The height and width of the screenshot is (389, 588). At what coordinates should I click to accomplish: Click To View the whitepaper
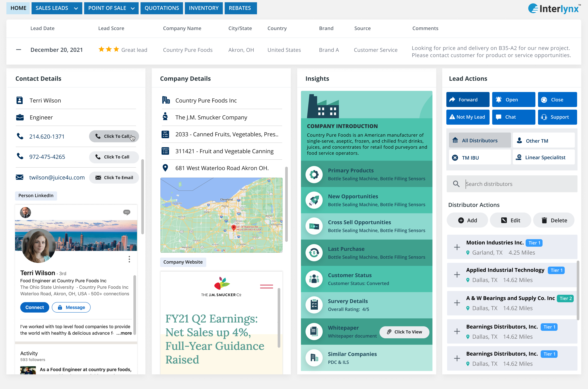(404, 332)
